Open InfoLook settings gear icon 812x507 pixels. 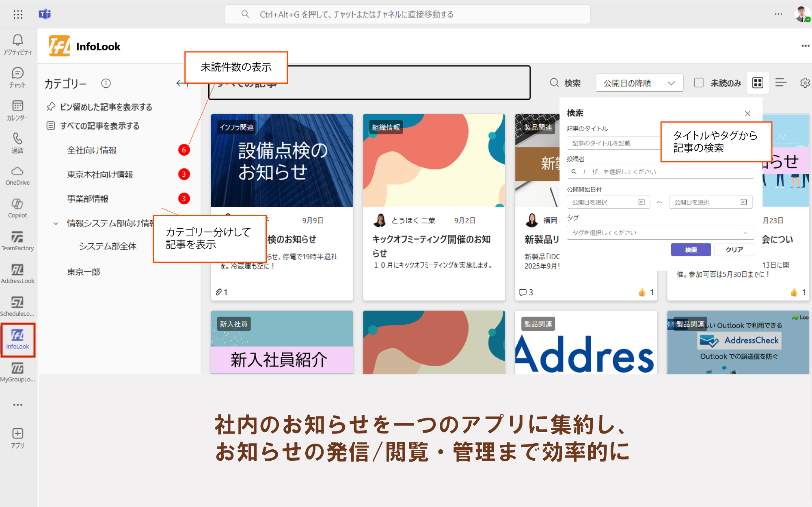tap(805, 83)
